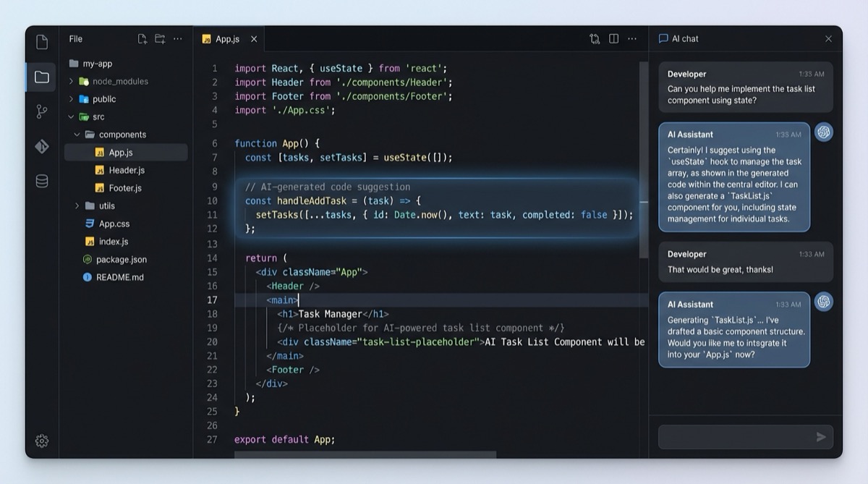Image resolution: width=868 pixels, height=484 pixels.
Task: Open the Source Control branch icon
Action: click(41, 110)
